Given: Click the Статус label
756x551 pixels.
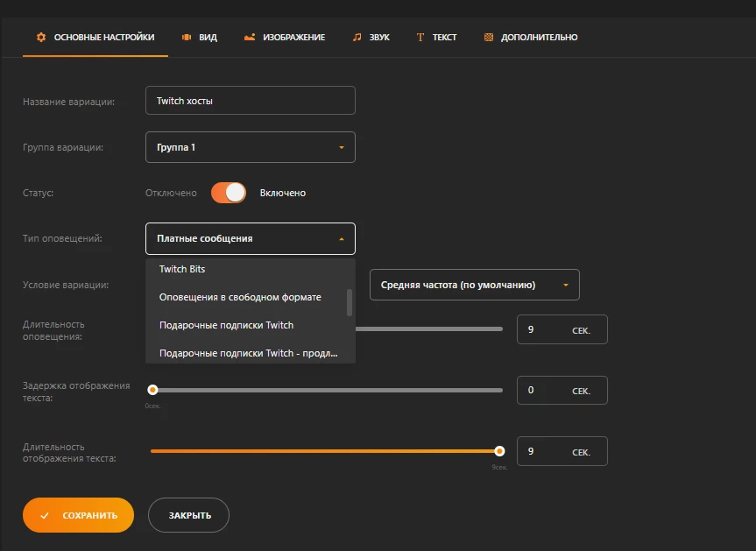Looking at the screenshot, I should (x=38, y=193).
